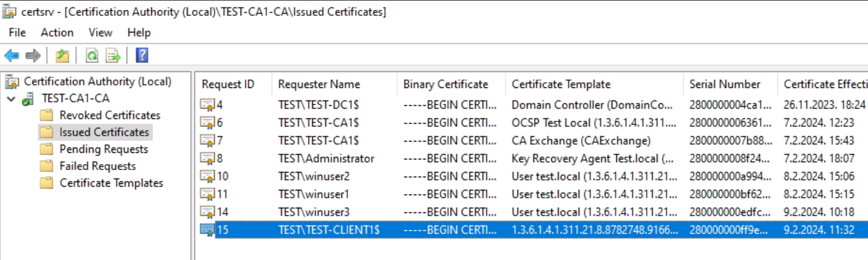
Task: Click the Export List toolbar icon
Action: [113, 56]
